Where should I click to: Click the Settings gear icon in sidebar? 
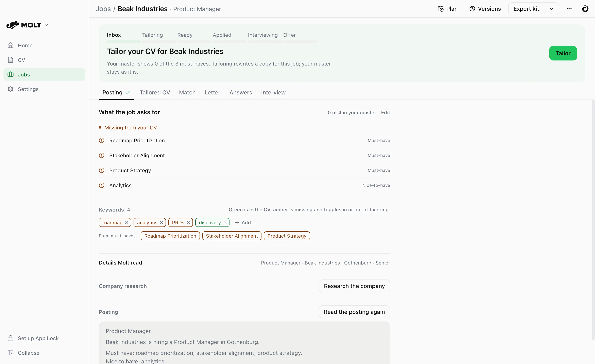tap(10, 89)
